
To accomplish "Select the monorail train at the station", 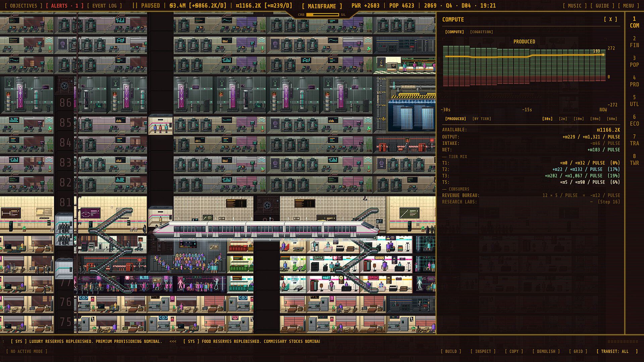I will click(267, 230).
